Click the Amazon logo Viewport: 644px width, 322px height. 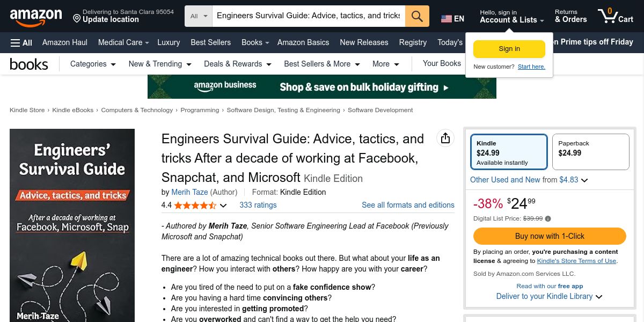click(35, 17)
